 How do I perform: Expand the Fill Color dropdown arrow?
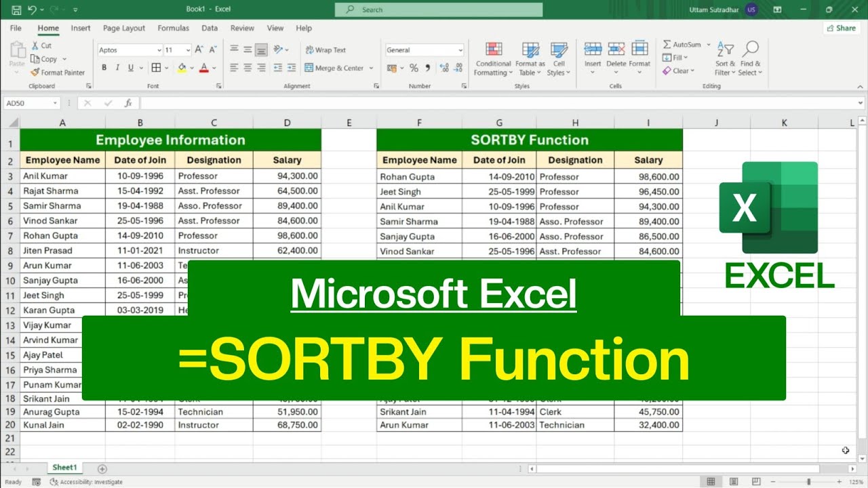[191, 68]
